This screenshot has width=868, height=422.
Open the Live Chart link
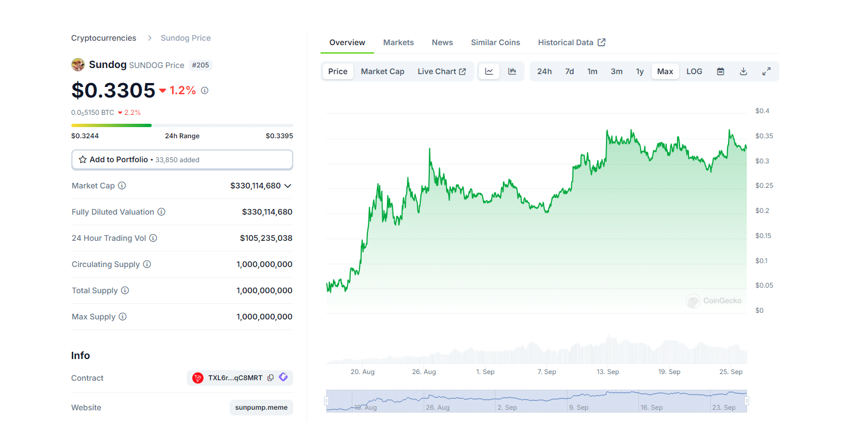[x=442, y=71]
